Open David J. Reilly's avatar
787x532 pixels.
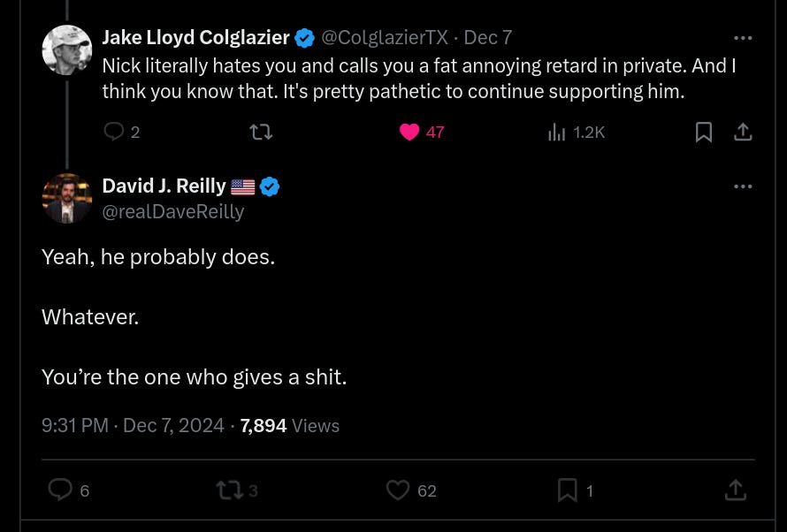(x=67, y=198)
